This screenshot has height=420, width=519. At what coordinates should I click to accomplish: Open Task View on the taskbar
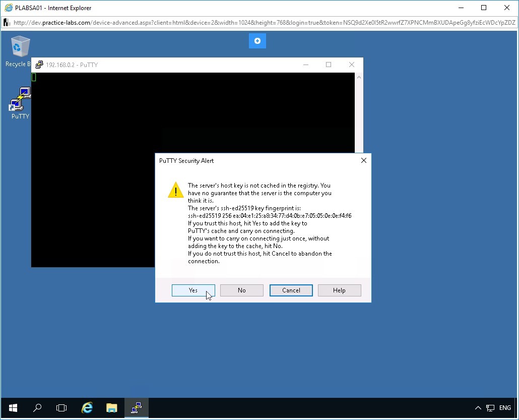click(x=61, y=408)
